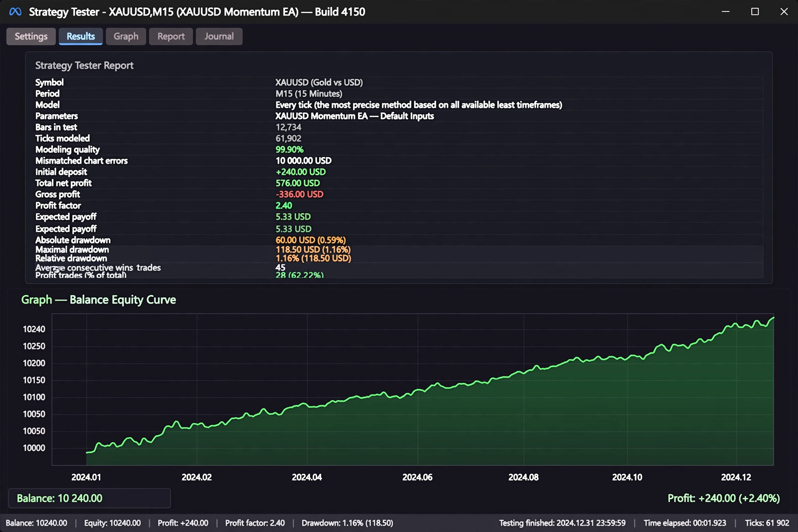Minimize the Strategy Tester window
The height and width of the screenshot is (532, 798).
[x=726, y=12]
